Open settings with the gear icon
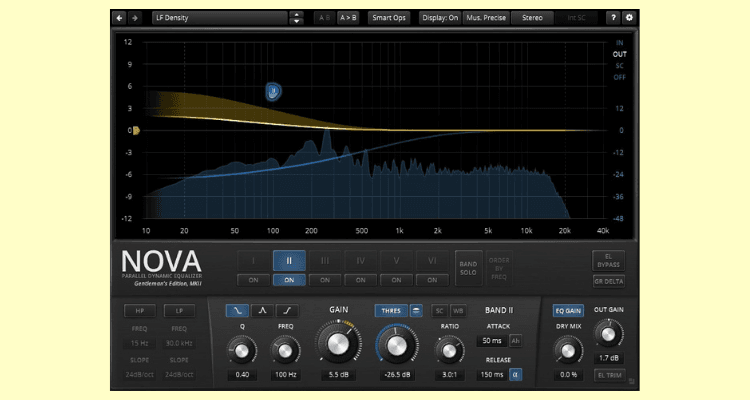This screenshot has width=750, height=400. (629, 18)
